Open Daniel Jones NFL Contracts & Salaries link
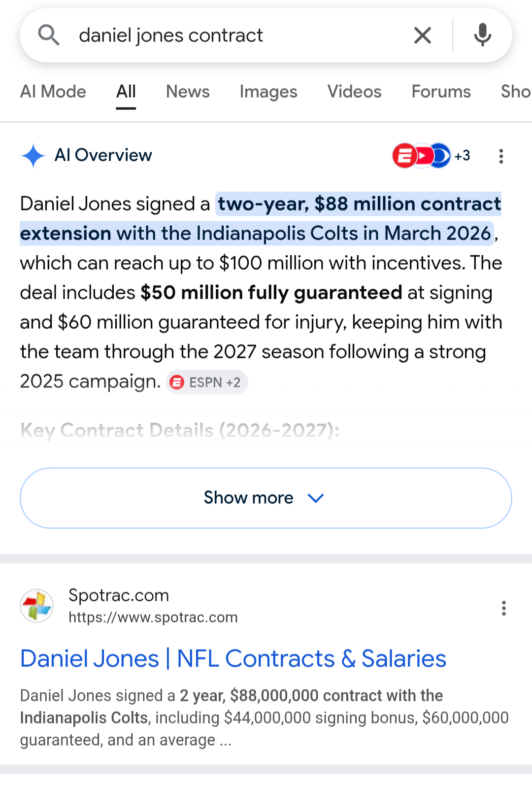532x791 pixels. pos(233,658)
